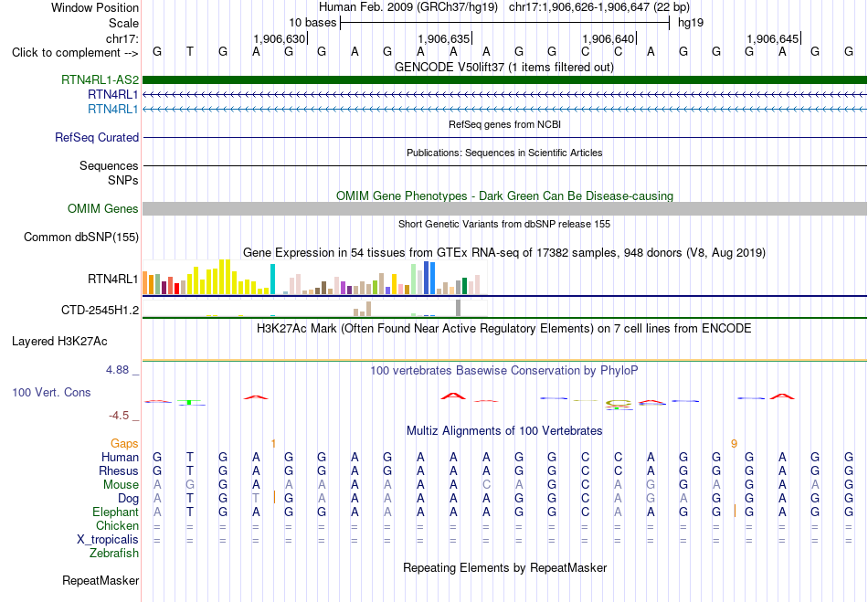Viewport: 868px width, 602px height.
Task: Select the Zebrafish alignment row label
Action: tap(114, 553)
